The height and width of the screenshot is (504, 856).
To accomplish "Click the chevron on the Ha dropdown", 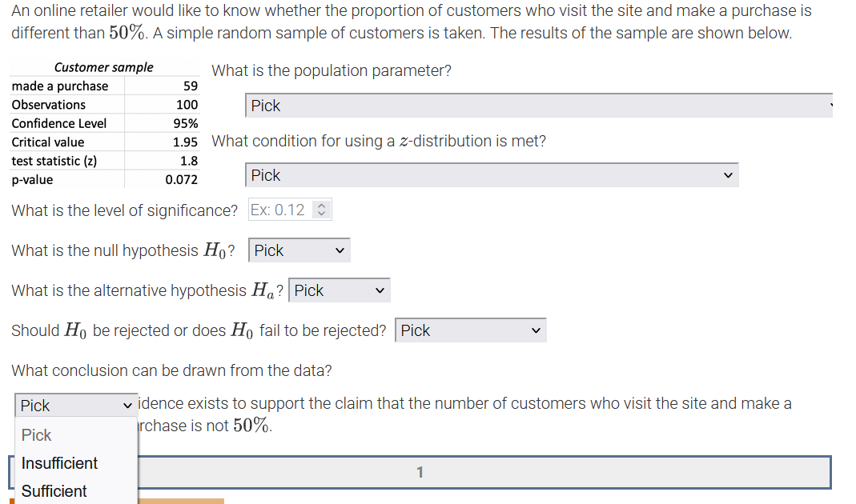I will point(378,290).
